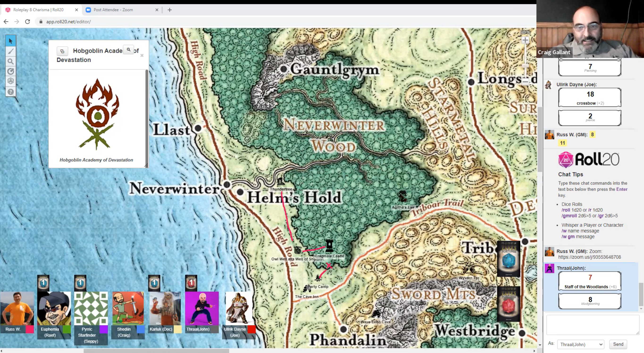Image resolution: width=644 pixels, height=353 pixels.
Task: Go back in browser history
Action: point(6,21)
